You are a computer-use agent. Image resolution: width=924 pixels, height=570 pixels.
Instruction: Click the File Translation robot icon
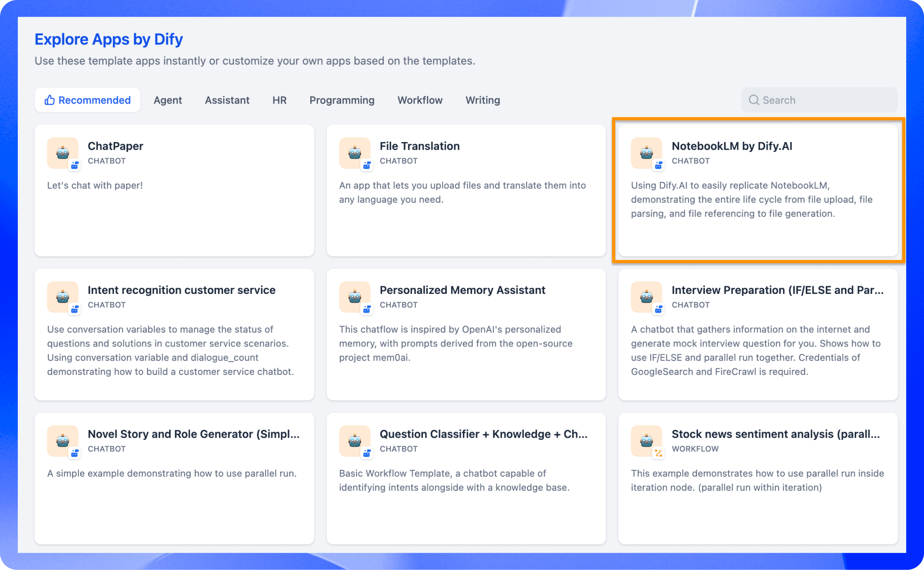coord(355,153)
